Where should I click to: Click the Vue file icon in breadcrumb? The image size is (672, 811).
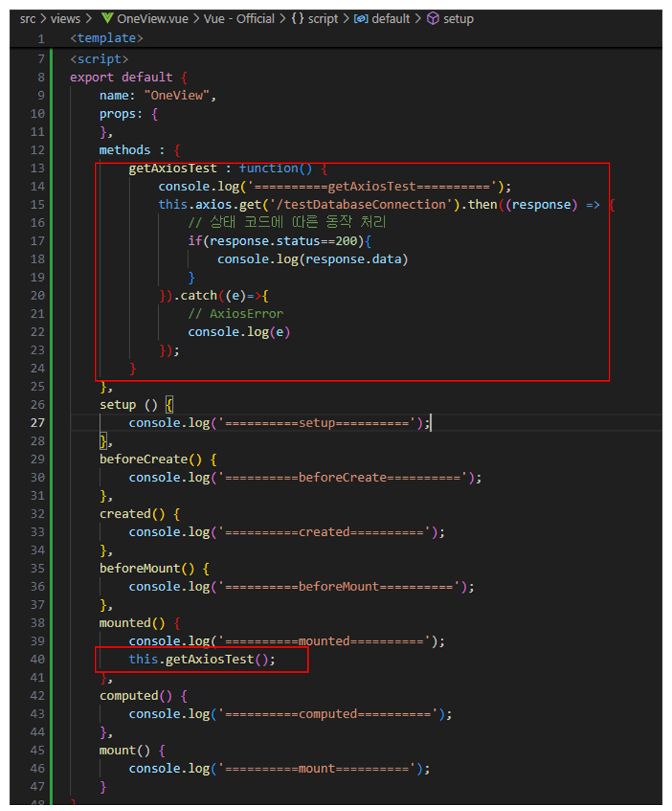click(x=107, y=18)
